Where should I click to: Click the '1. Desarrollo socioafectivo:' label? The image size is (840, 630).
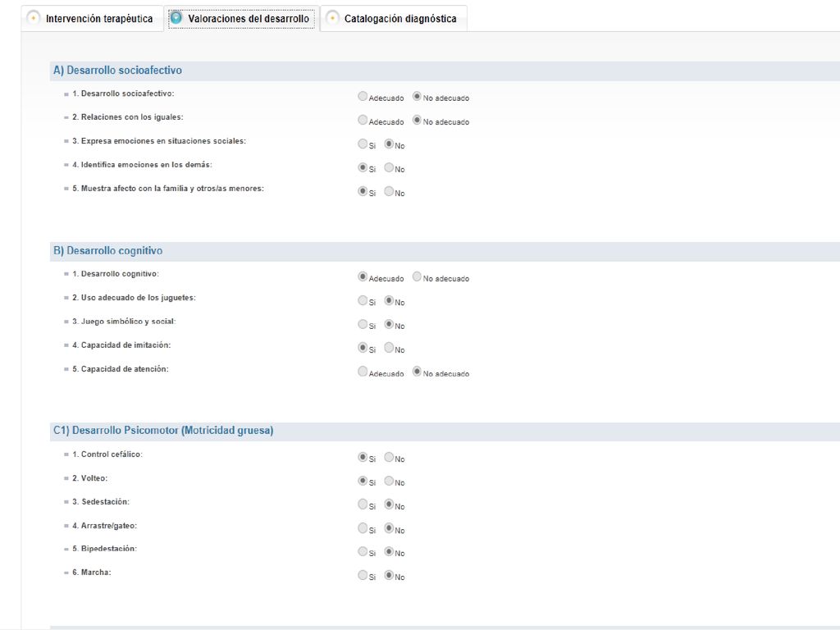point(123,94)
